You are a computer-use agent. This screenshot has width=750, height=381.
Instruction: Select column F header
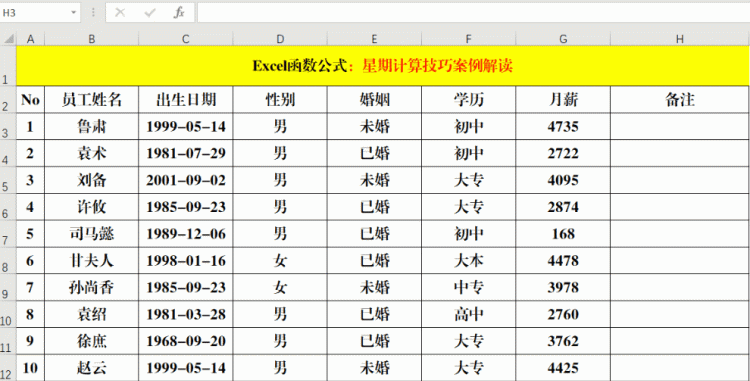pyautogui.click(x=468, y=39)
